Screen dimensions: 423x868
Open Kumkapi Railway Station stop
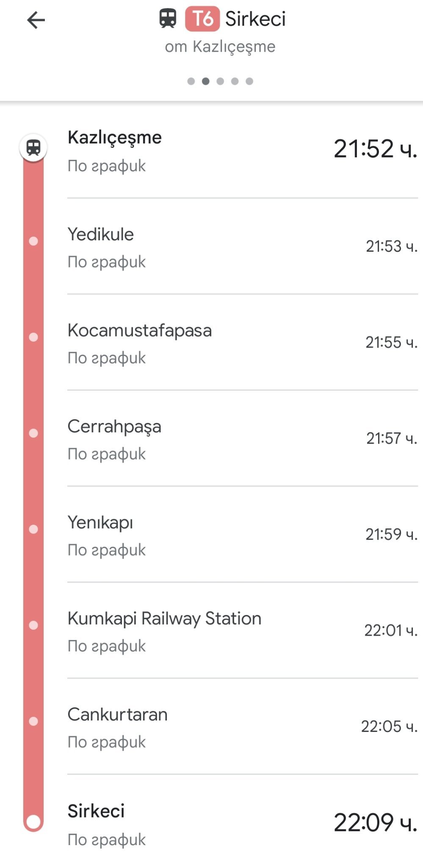[x=164, y=619]
